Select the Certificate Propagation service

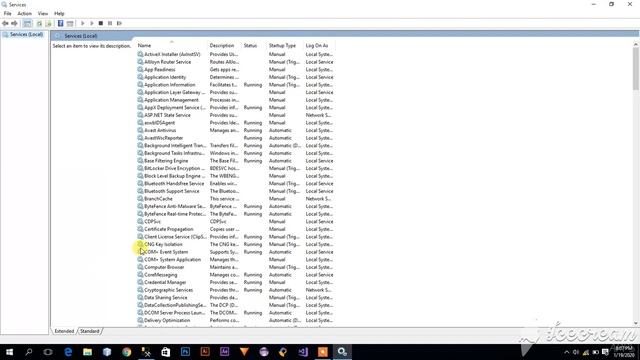[x=169, y=229]
